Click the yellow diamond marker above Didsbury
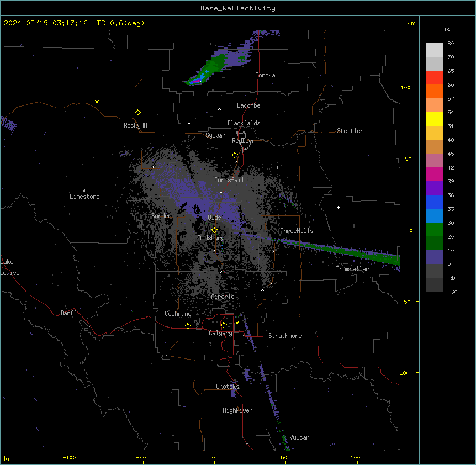The height and width of the screenshot is (465, 476). [x=214, y=230]
